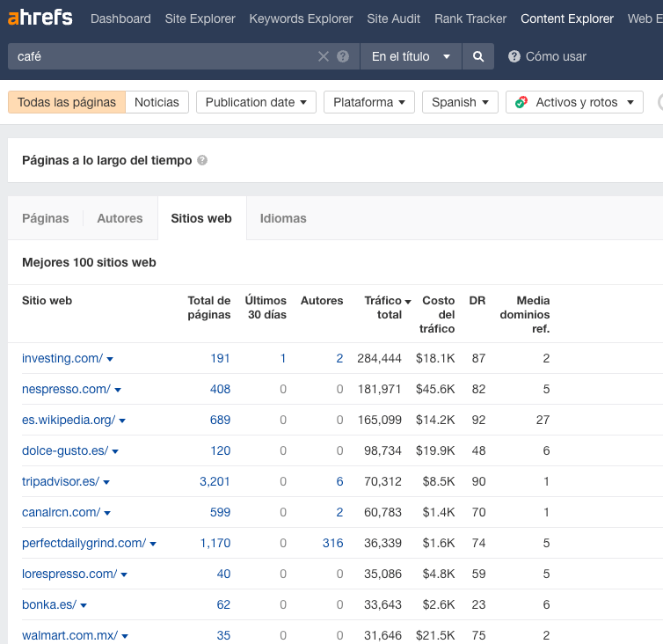The height and width of the screenshot is (644, 663).
Task: Select the Todas las páginas toggle
Action: (66, 102)
